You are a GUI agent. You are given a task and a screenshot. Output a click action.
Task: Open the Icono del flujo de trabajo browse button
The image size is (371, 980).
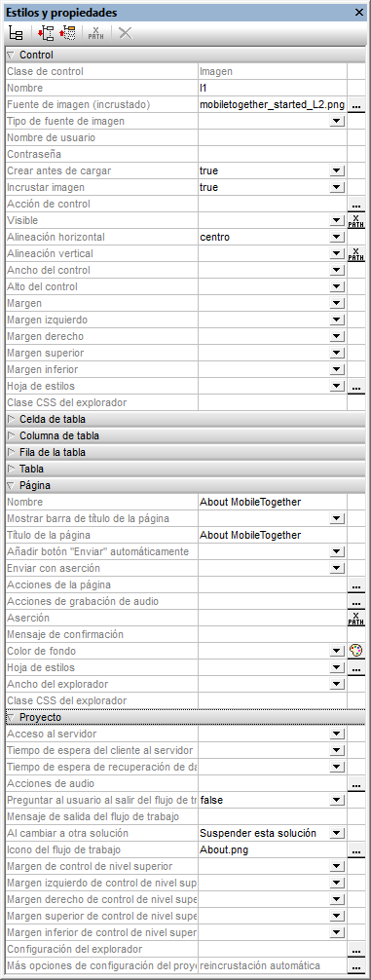[x=356, y=850]
